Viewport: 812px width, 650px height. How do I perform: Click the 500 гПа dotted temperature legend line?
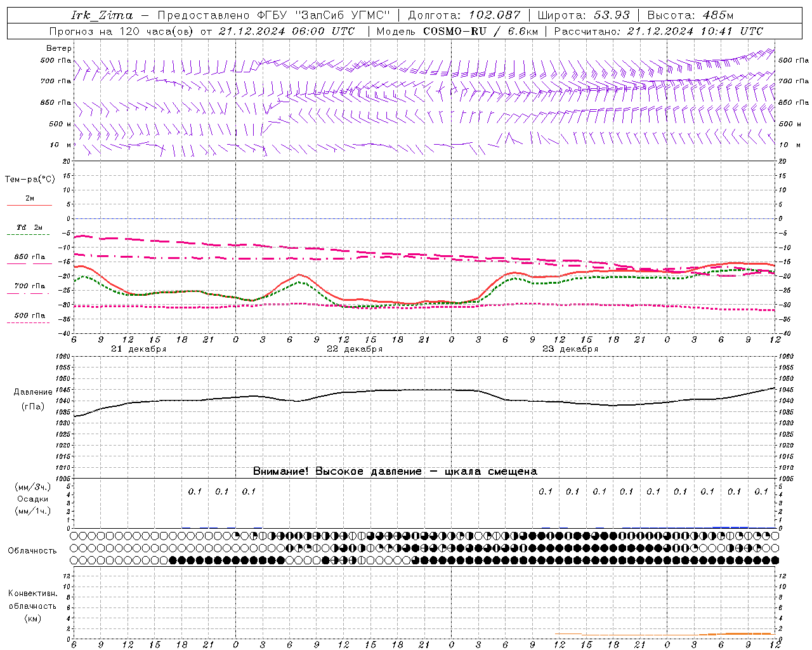28,323
